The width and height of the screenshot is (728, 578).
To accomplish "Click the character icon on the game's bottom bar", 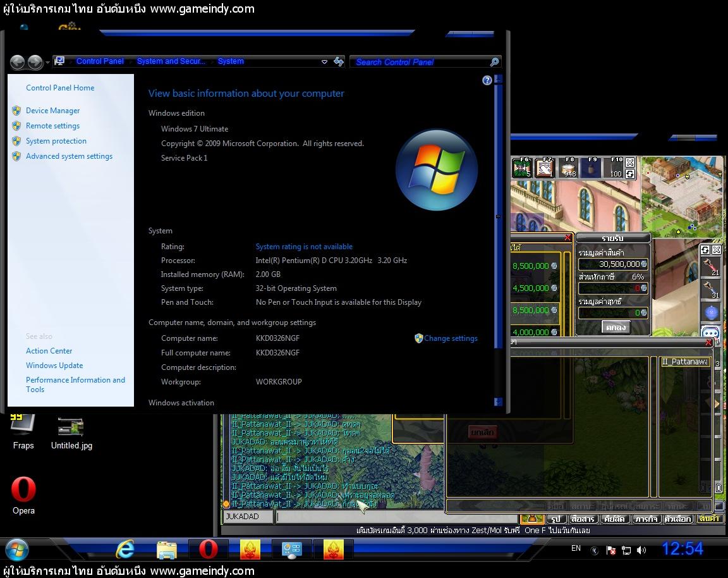I will [532, 519].
